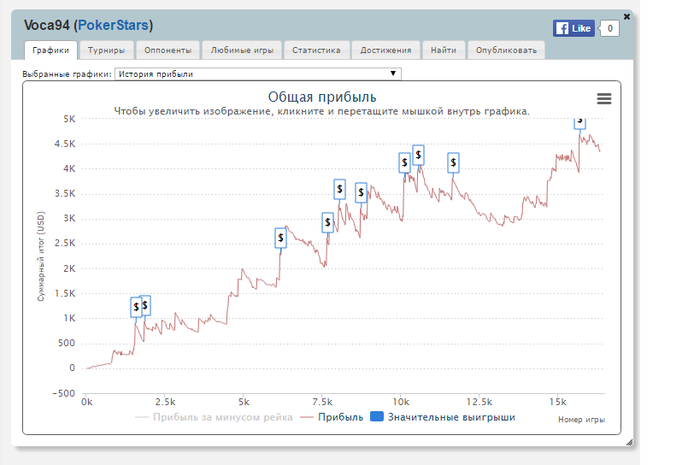700x465 pixels.
Task: Toggle the Прибыль legend series
Action: point(332,417)
